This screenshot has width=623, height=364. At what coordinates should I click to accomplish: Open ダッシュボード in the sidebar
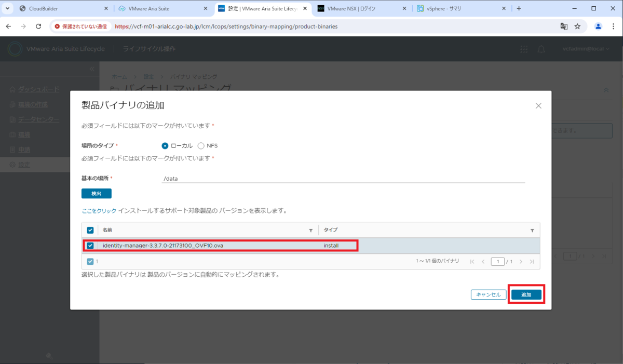38,89
